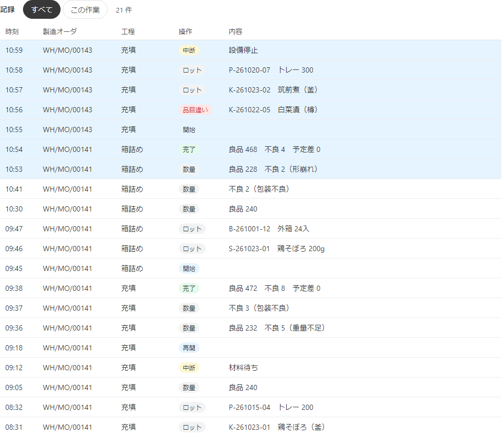Select 良品 228 不良 2（形崩れ）content

273,169
